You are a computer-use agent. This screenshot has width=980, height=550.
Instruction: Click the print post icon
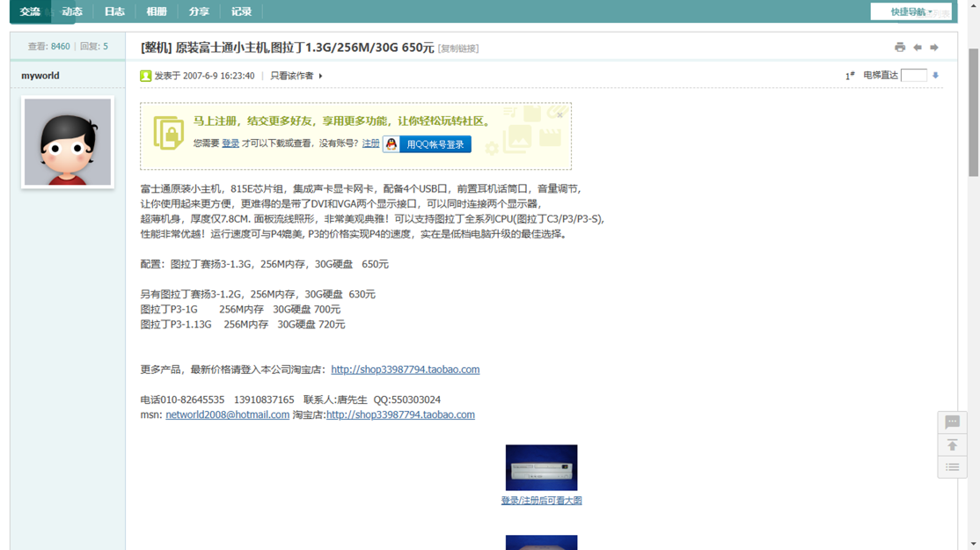(x=899, y=48)
